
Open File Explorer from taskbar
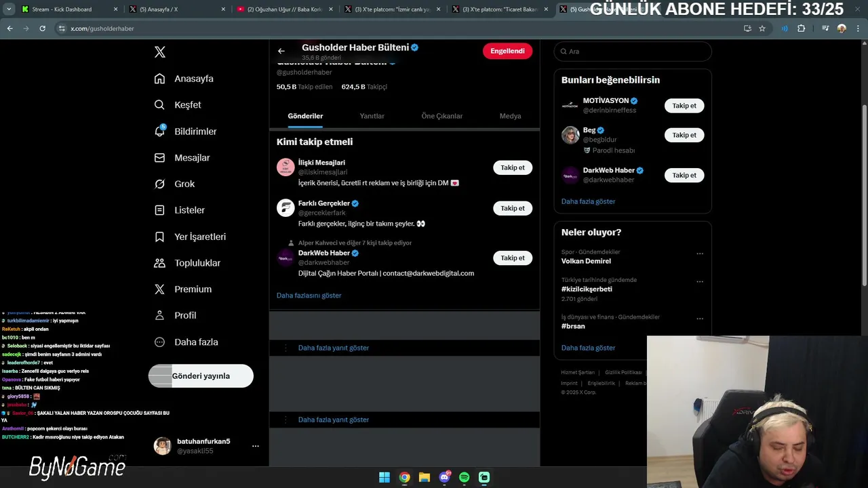[425, 477]
